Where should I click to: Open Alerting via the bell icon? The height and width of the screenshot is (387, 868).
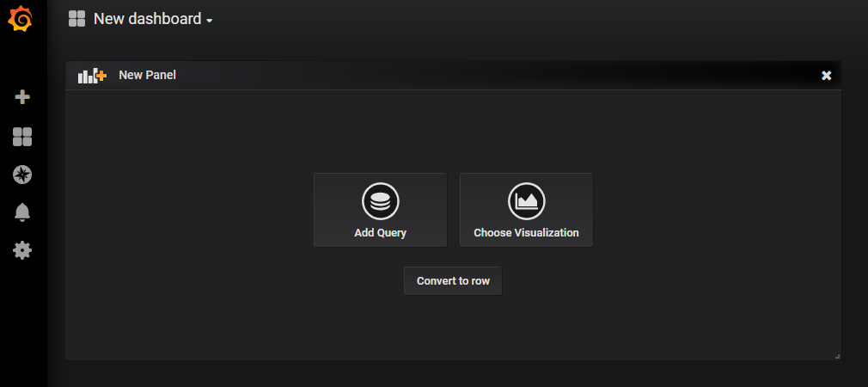tap(22, 212)
